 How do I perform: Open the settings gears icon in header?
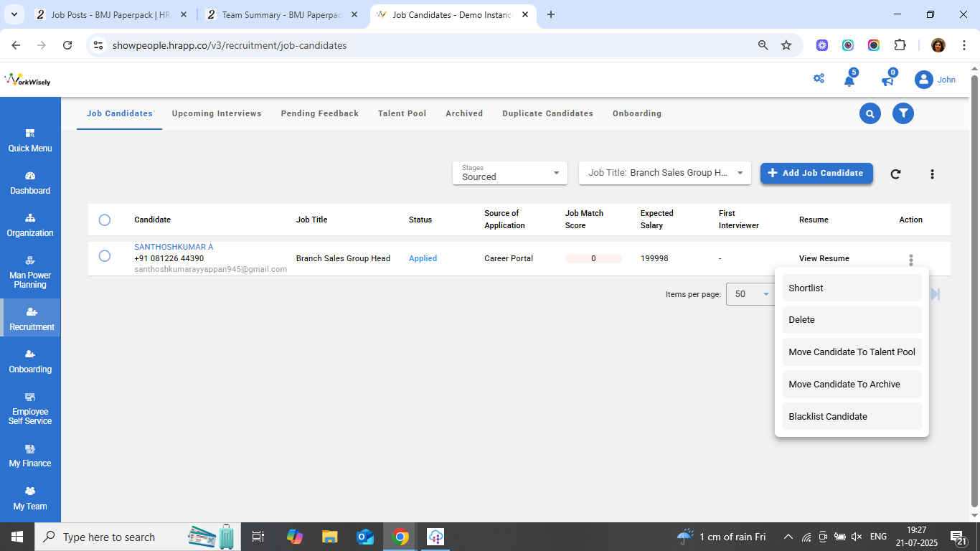[x=819, y=79]
